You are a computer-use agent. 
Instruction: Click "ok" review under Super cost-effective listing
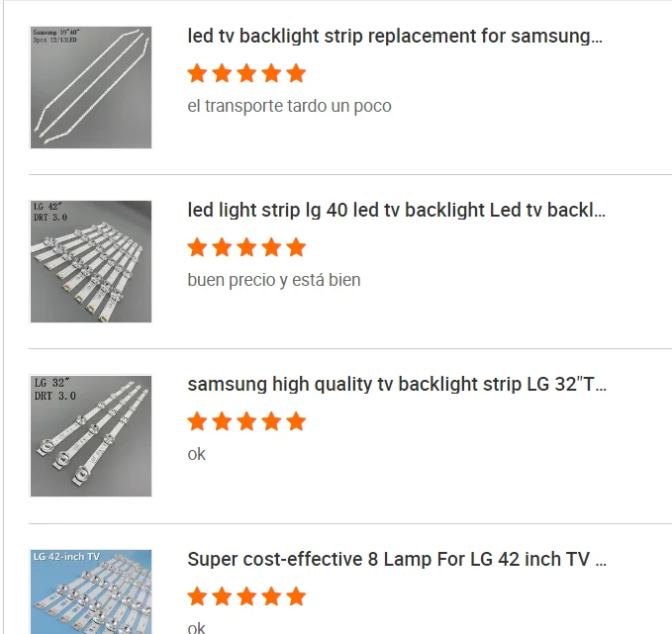pyautogui.click(x=197, y=627)
